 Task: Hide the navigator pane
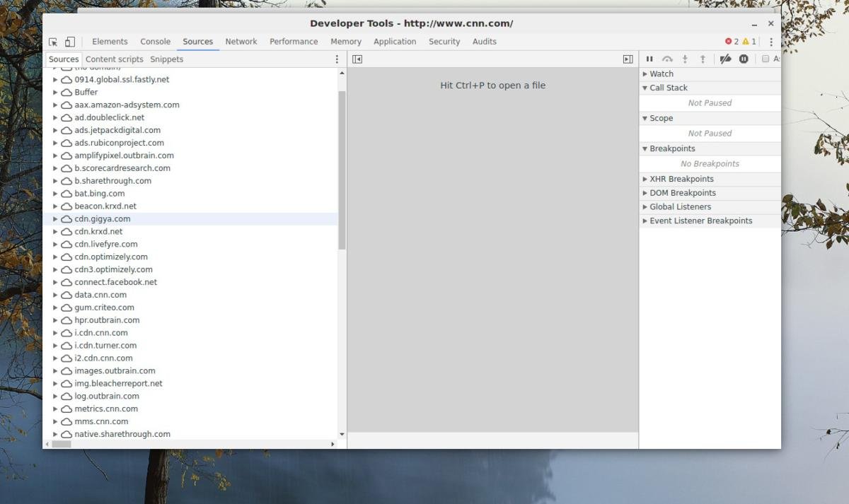pos(357,59)
